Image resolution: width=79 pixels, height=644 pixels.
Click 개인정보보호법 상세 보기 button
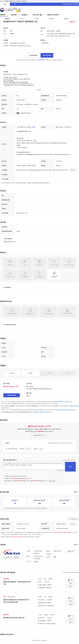39,435
